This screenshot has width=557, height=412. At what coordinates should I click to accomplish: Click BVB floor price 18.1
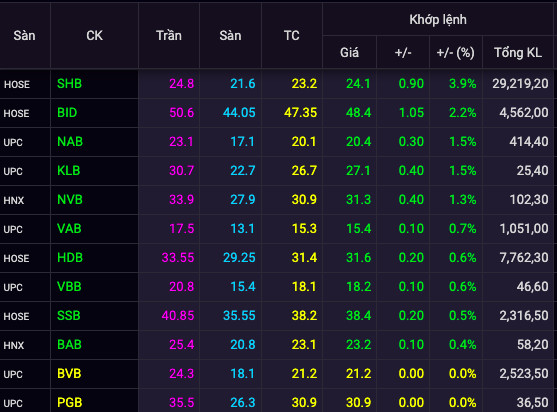coord(243,374)
